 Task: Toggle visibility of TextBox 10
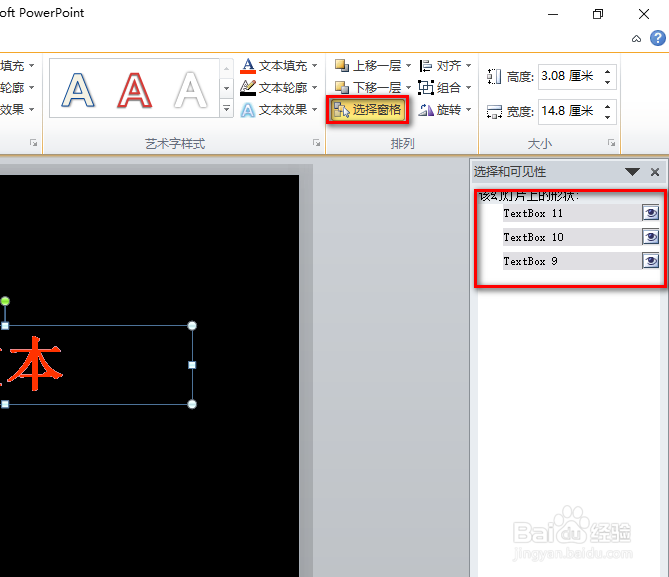[x=651, y=237]
